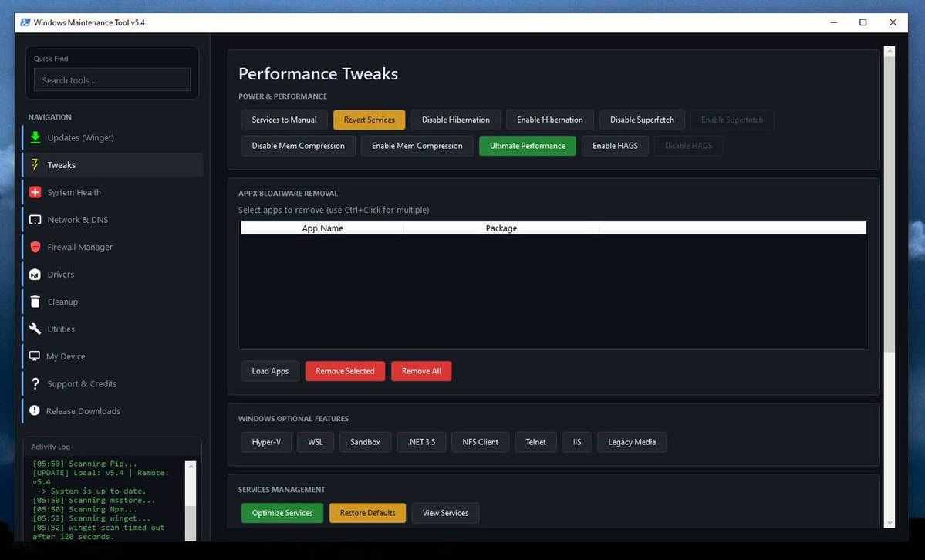The width and height of the screenshot is (925, 560).
Task: Open the Release Downloads page
Action: pyautogui.click(x=112, y=410)
